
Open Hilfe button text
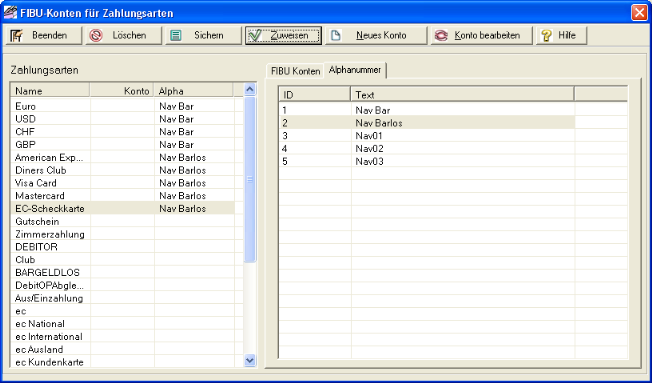[x=567, y=36]
